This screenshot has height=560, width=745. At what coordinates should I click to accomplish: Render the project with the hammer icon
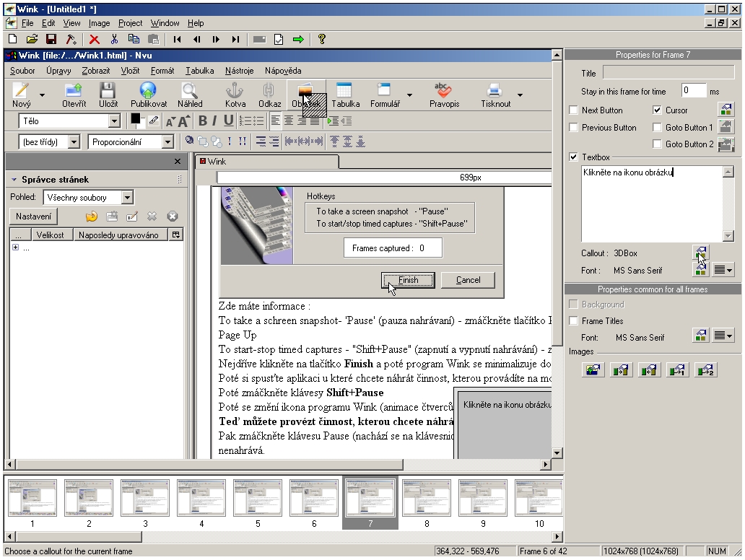(70, 40)
